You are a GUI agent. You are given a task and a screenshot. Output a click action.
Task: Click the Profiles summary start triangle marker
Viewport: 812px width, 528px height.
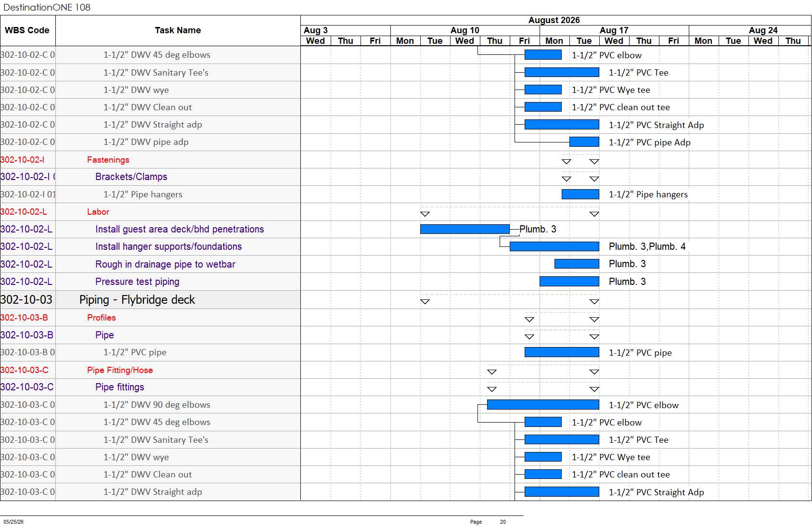529,319
